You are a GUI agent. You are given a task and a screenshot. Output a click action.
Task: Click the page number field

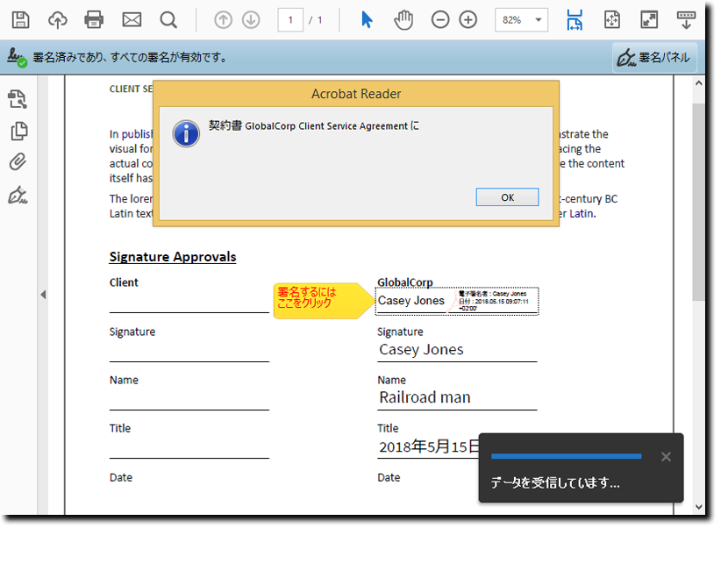tap(290, 20)
